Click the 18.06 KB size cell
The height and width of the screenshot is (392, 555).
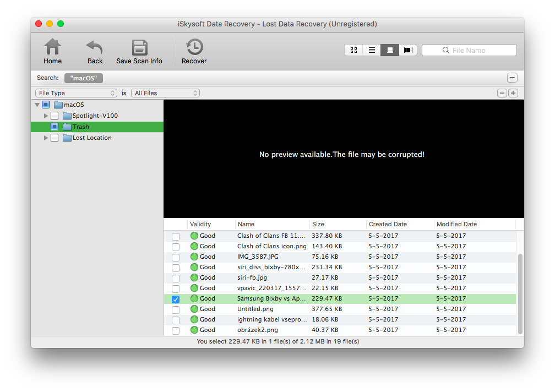pyautogui.click(x=325, y=319)
